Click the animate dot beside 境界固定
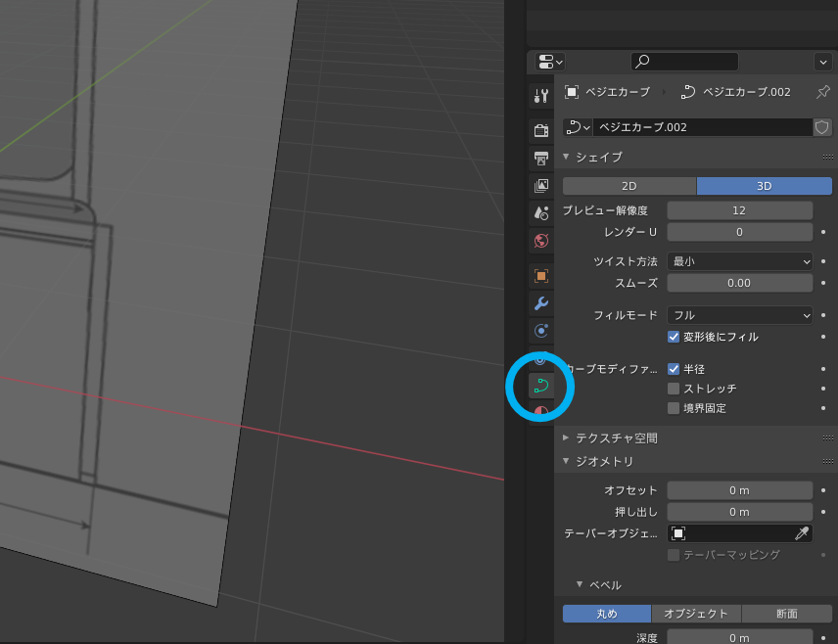 [x=823, y=408]
